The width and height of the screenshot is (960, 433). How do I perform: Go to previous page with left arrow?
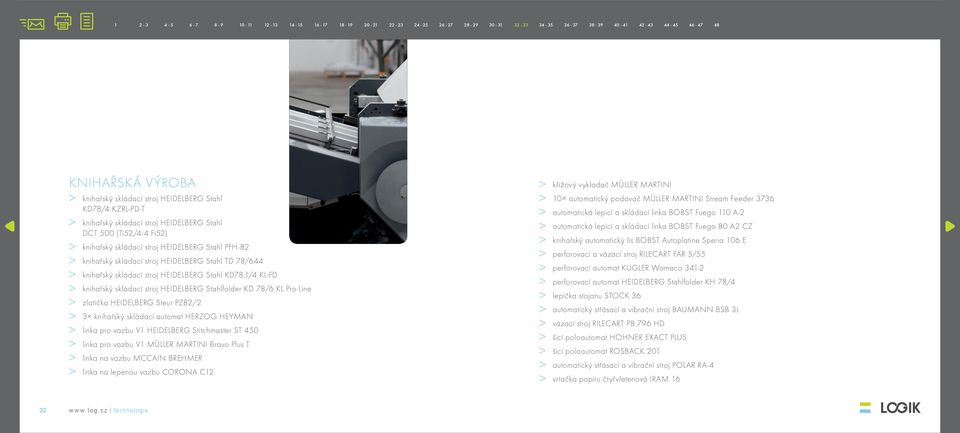coord(9,226)
